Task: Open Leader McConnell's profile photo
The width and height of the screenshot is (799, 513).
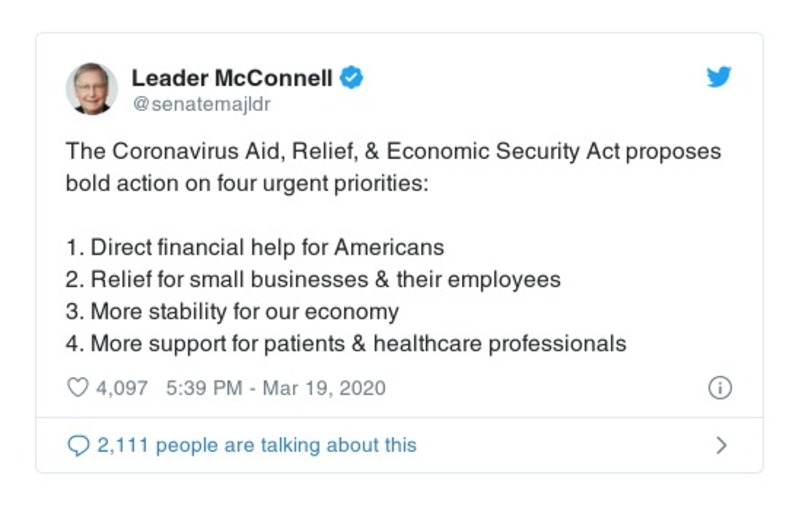Action: tap(92, 88)
